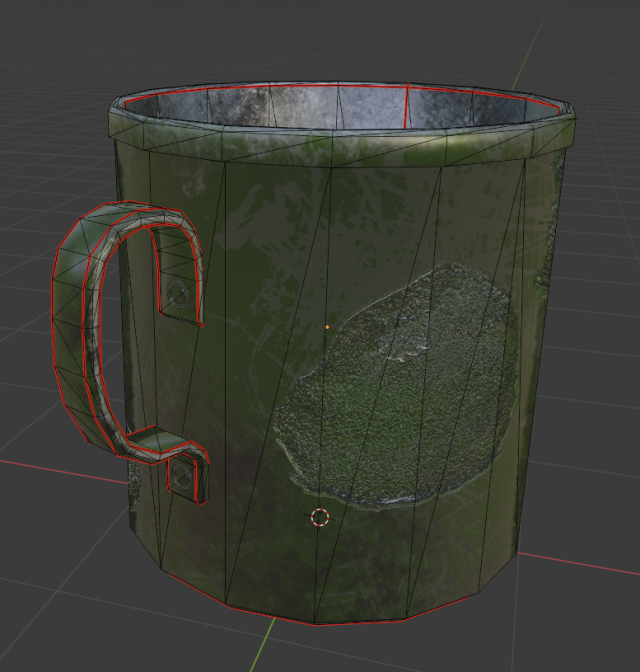This screenshot has height=672, width=640.
Task: Select the orange object origin dot
Action: [x=327, y=327]
